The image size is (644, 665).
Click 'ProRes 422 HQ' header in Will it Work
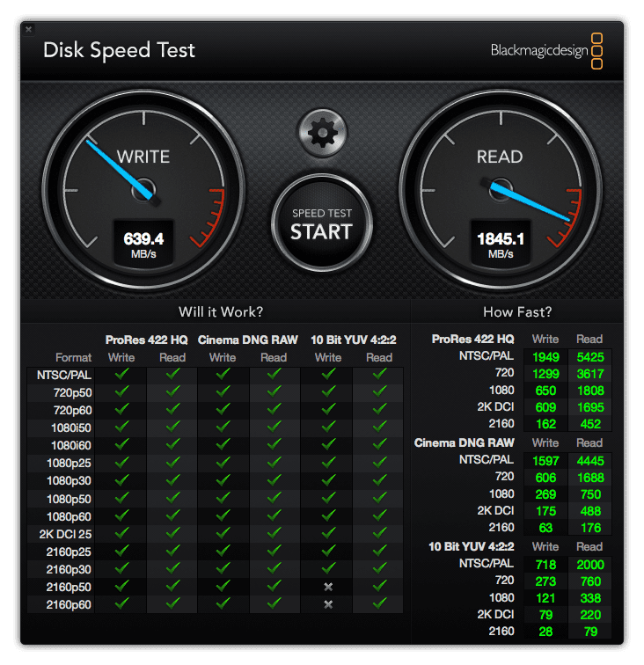[146, 340]
